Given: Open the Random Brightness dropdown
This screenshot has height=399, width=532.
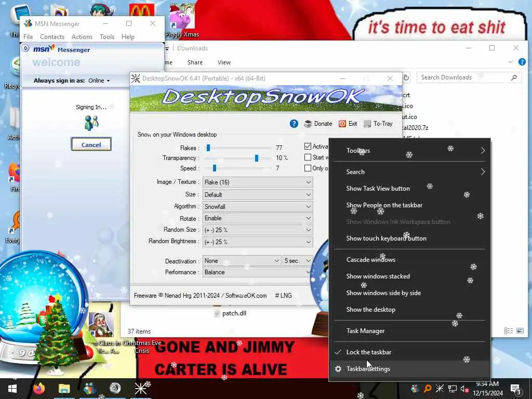Looking at the screenshot, I should [x=258, y=242].
